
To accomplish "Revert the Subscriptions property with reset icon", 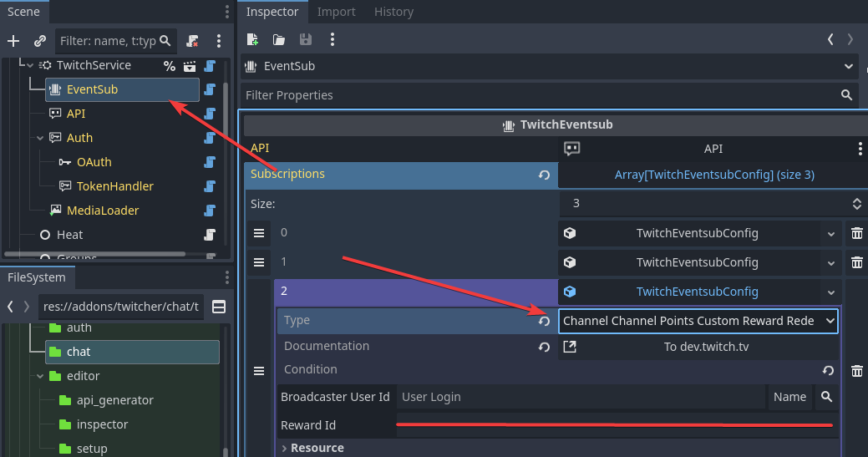I will pos(544,175).
